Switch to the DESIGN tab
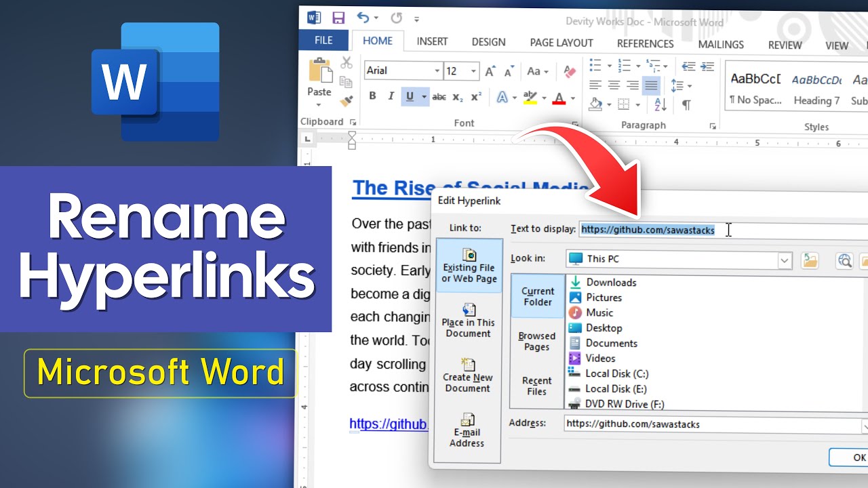Image resolution: width=868 pixels, height=488 pixels. click(488, 42)
